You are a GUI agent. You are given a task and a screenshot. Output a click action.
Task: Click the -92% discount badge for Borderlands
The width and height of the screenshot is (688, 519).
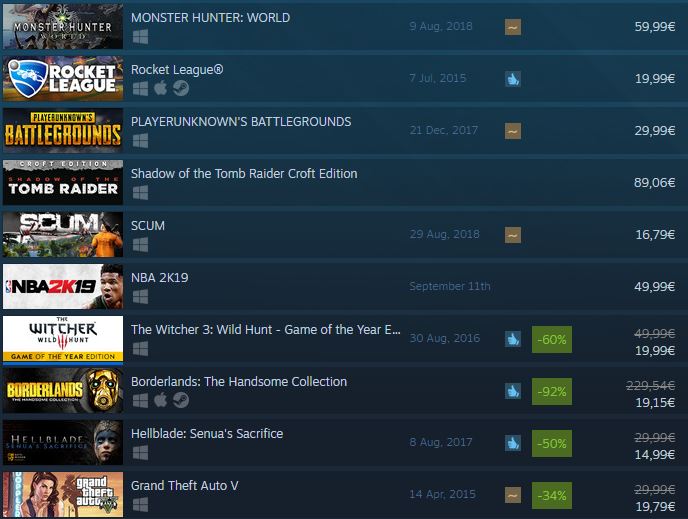pyautogui.click(x=552, y=391)
